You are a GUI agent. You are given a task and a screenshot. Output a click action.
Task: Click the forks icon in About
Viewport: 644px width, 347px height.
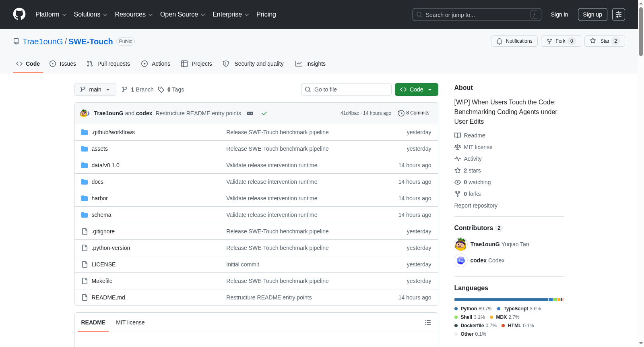458,194
